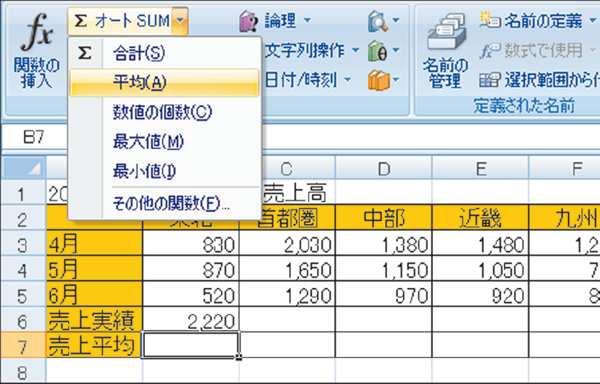Image resolution: width=600 pixels, height=384 pixels.
Task: Click the Σ オート SUM button
Action: (119, 21)
